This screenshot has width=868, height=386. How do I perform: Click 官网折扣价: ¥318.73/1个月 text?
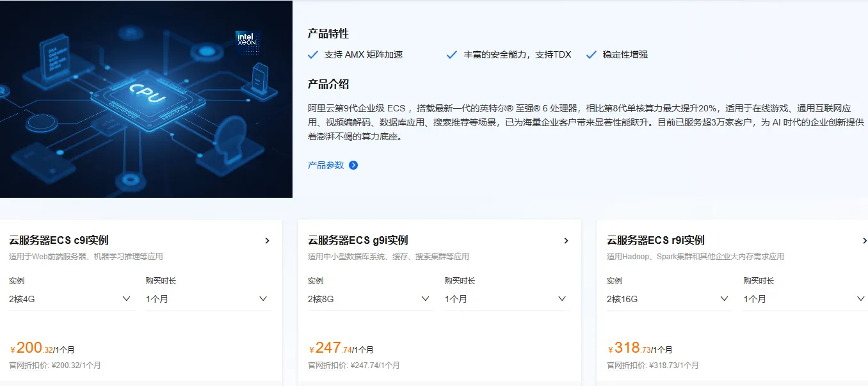[653, 366]
